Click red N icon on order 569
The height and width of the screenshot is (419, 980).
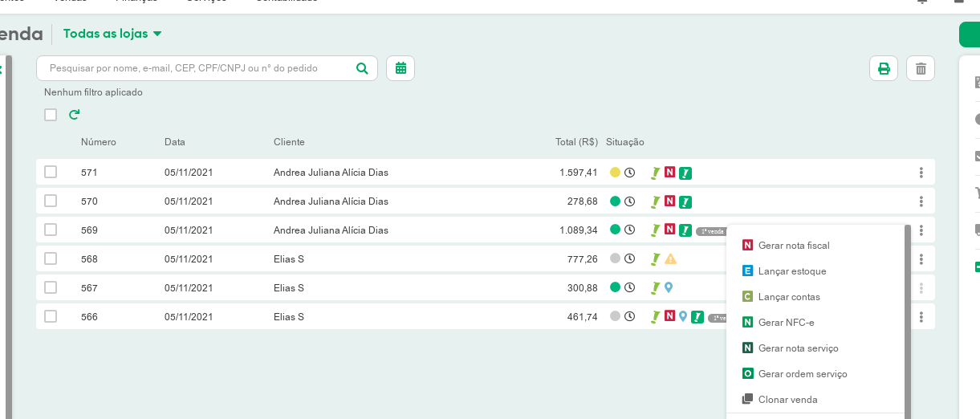coord(670,230)
